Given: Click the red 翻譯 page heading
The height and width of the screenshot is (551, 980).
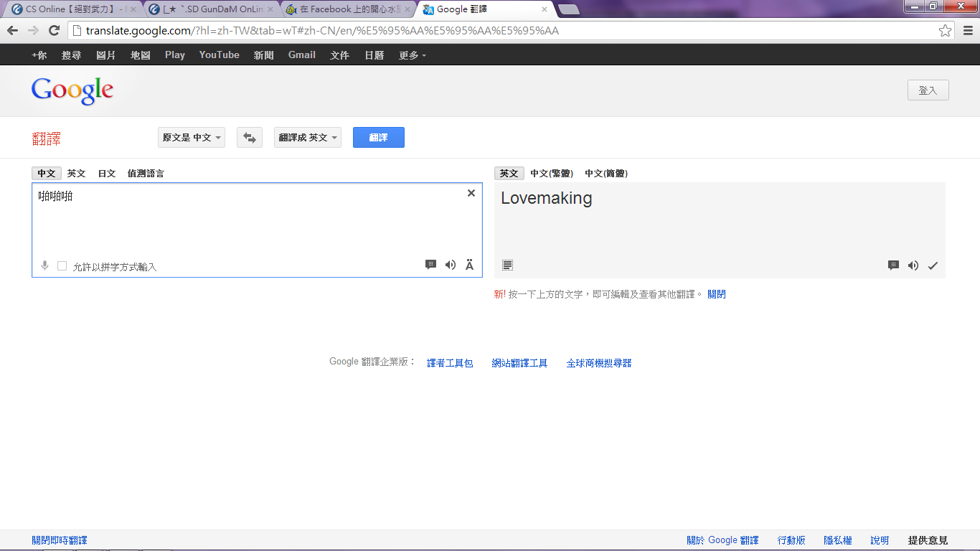Looking at the screenshot, I should tap(47, 138).
